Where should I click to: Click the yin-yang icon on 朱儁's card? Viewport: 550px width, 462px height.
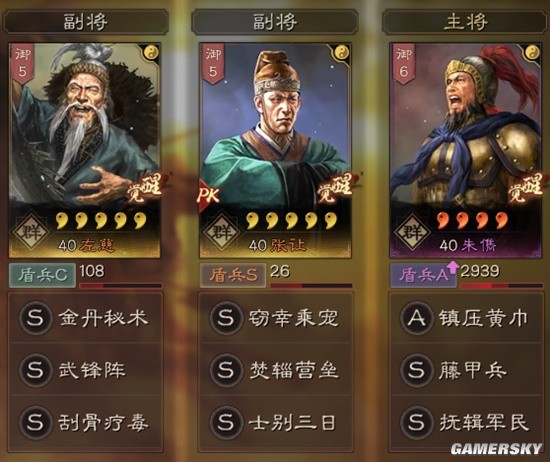[532, 53]
